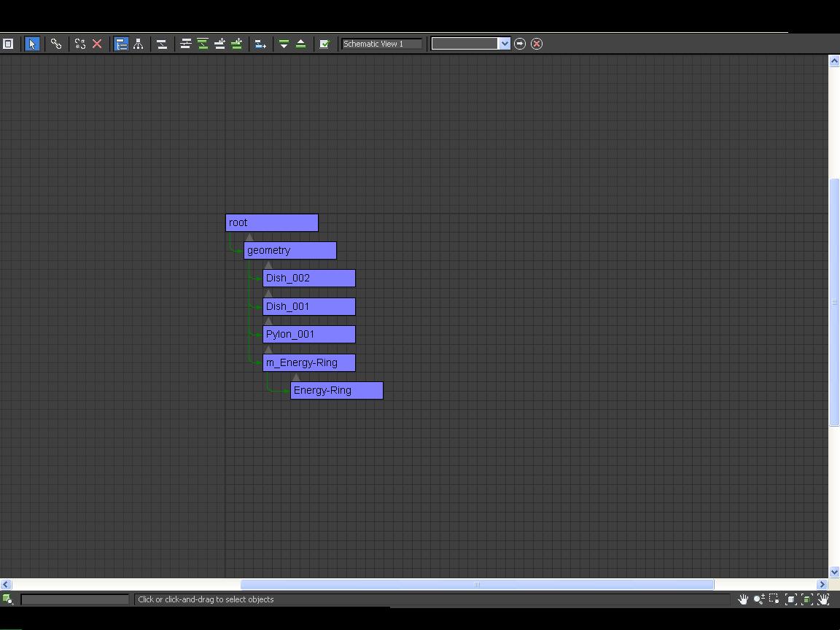The width and height of the screenshot is (840, 630).
Task: Toggle Always Arrange
Action: click(x=162, y=44)
